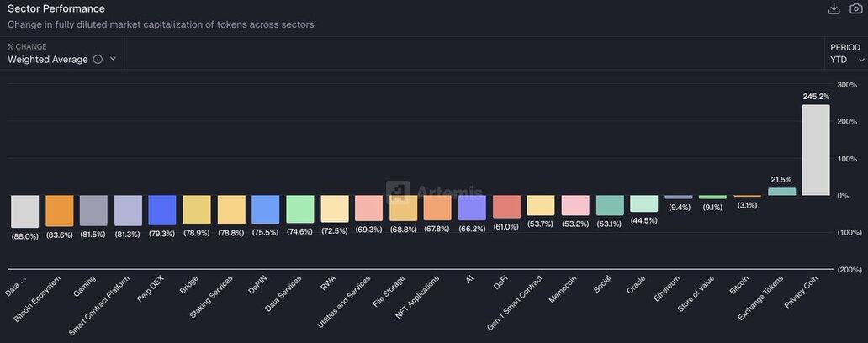Click the Oracle sector bar
The width and height of the screenshot is (868, 343).
pyautogui.click(x=644, y=204)
